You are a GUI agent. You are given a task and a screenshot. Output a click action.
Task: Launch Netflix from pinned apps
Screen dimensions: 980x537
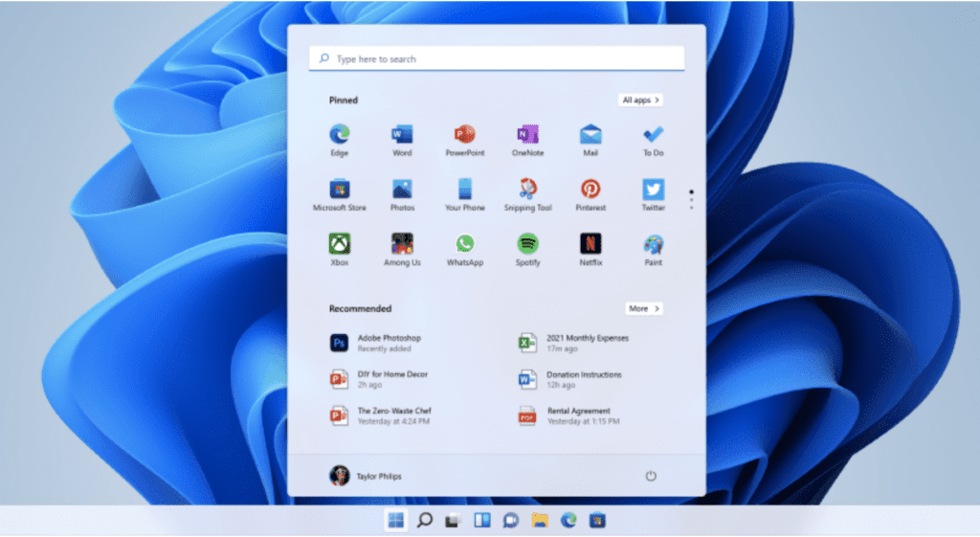[x=590, y=250]
